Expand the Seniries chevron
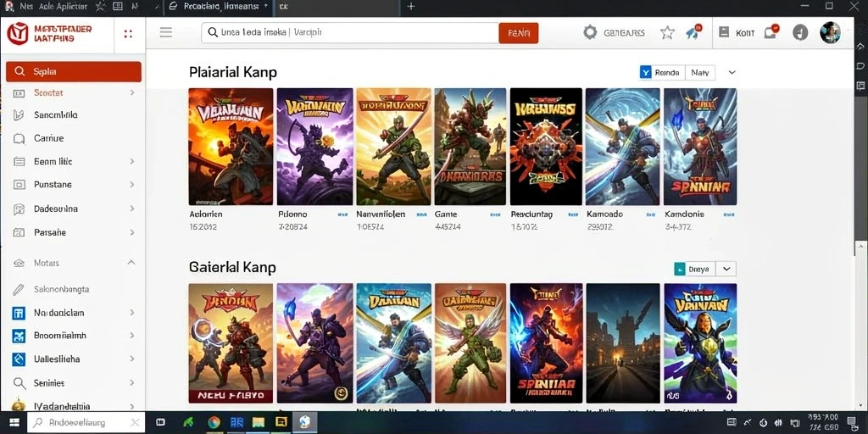 coord(131,382)
